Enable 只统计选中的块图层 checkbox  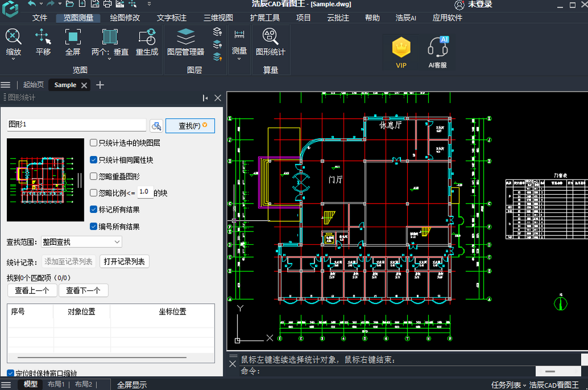point(94,143)
